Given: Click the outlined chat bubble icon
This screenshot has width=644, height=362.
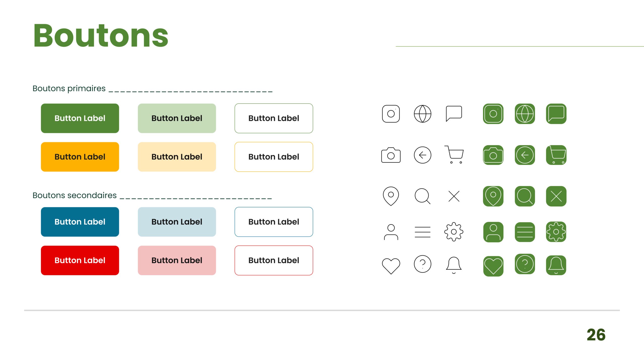Looking at the screenshot, I should (x=454, y=113).
